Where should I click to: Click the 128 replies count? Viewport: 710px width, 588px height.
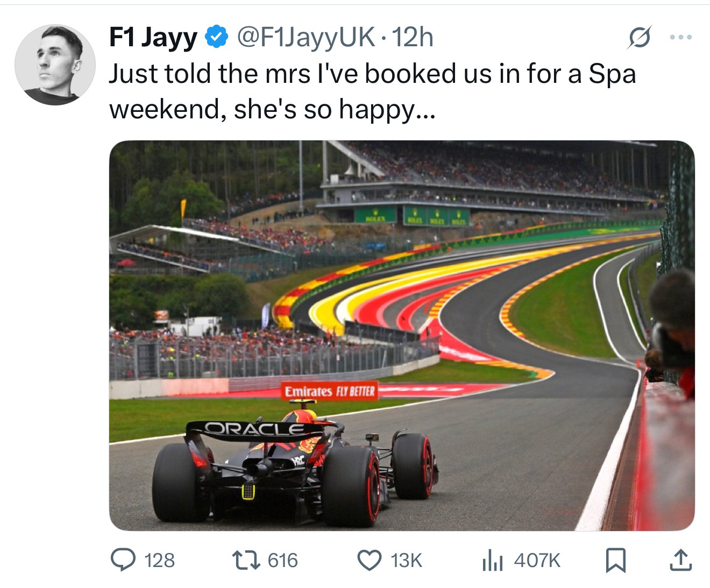[x=160, y=561]
